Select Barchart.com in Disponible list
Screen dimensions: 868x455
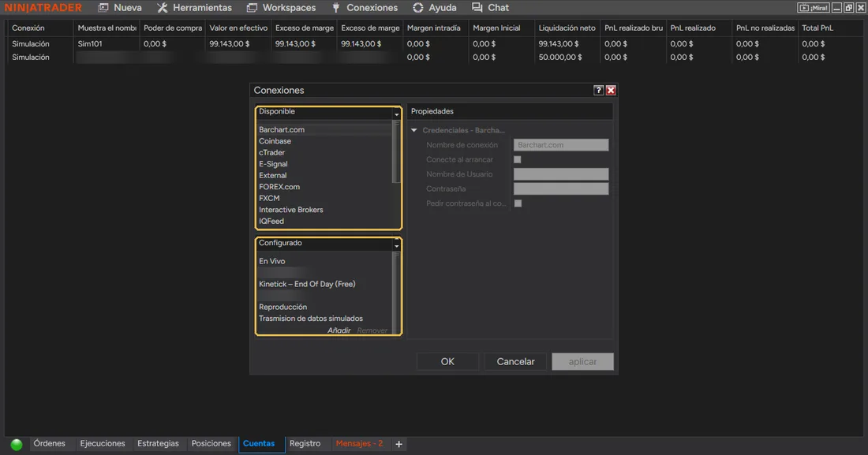325,129
